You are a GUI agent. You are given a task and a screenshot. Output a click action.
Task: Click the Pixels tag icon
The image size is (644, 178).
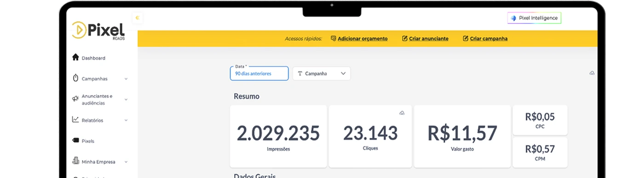[75, 140]
